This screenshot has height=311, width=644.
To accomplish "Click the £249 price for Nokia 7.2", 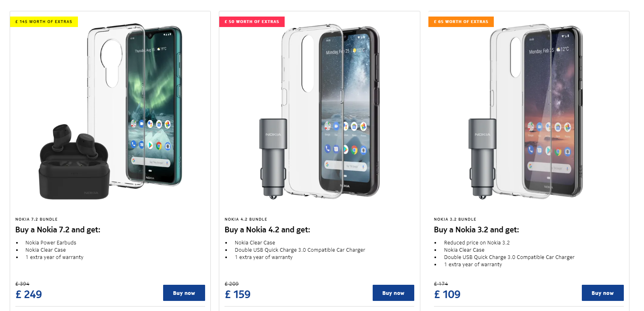I will pyautogui.click(x=29, y=294).
